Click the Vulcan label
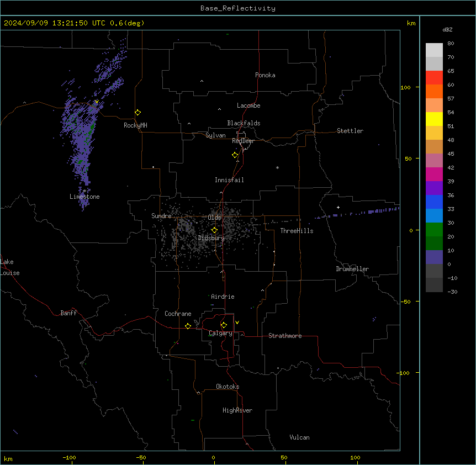The height and width of the screenshot is (465, 476). coord(299,437)
